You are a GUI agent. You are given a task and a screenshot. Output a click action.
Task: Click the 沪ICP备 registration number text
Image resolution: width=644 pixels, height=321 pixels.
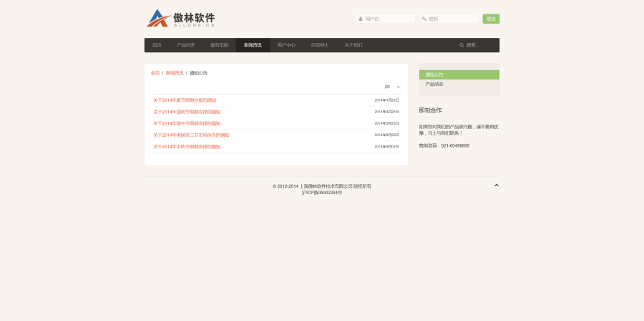coord(321,193)
